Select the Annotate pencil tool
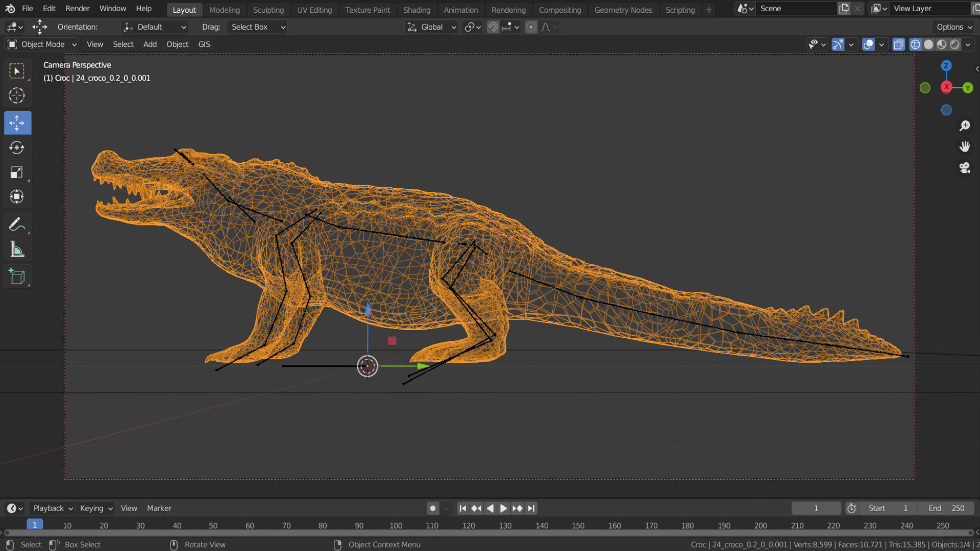 pyautogui.click(x=17, y=224)
